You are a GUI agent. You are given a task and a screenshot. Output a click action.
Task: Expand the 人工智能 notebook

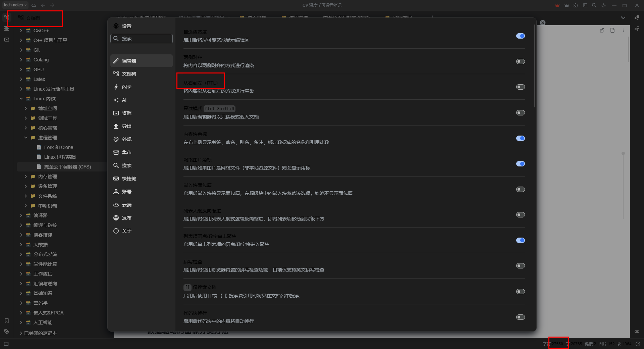(x=21, y=322)
